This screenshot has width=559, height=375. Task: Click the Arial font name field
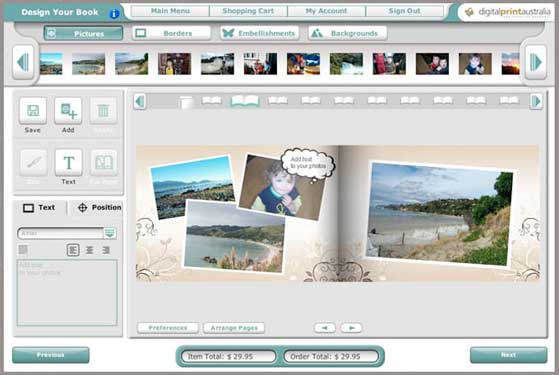(x=61, y=233)
